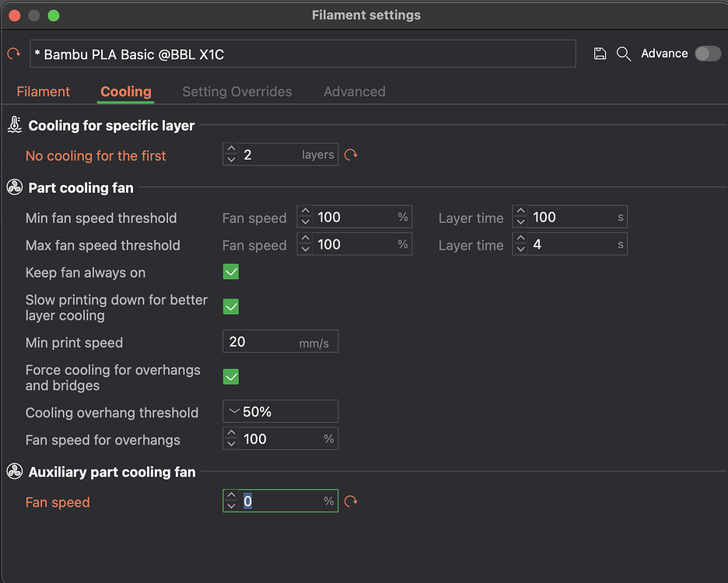
Task: Decrease Max threshold layer time
Action: pyautogui.click(x=520, y=250)
